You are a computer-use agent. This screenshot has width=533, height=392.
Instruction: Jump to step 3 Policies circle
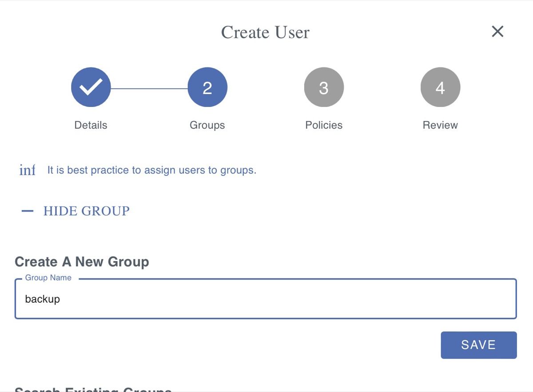pos(324,87)
